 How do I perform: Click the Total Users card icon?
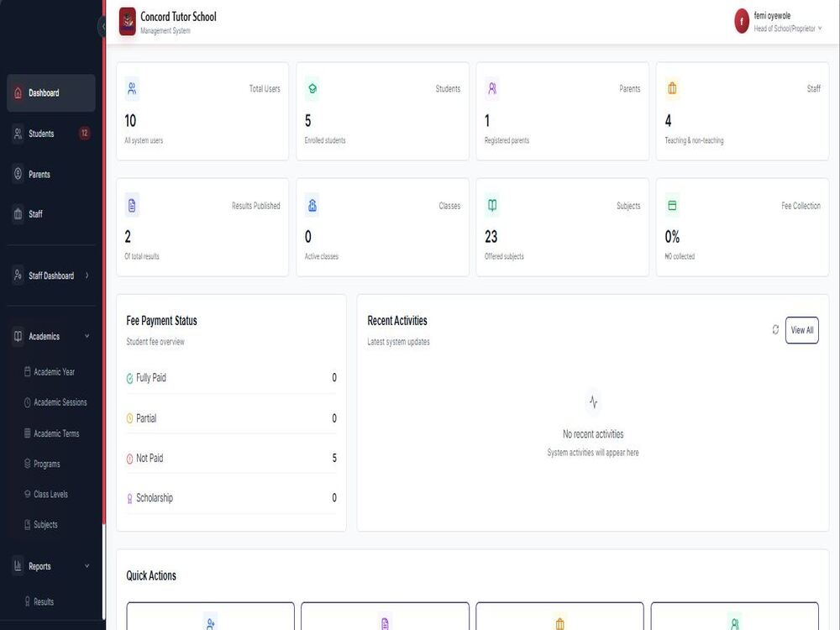click(x=132, y=88)
